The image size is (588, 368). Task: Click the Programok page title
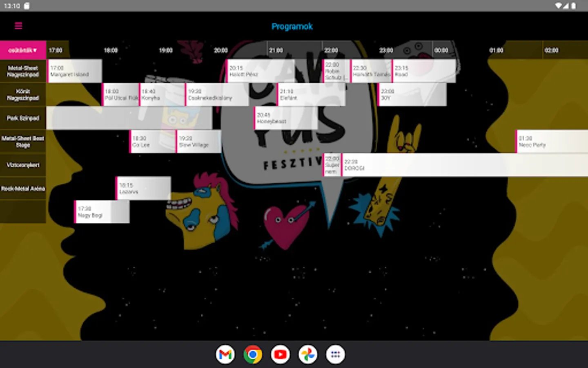point(292,27)
